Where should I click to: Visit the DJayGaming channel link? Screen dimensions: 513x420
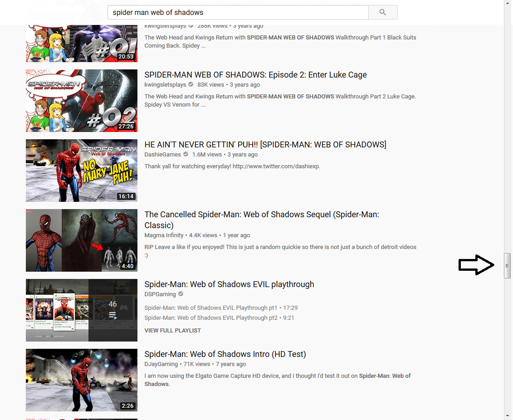(161, 364)
